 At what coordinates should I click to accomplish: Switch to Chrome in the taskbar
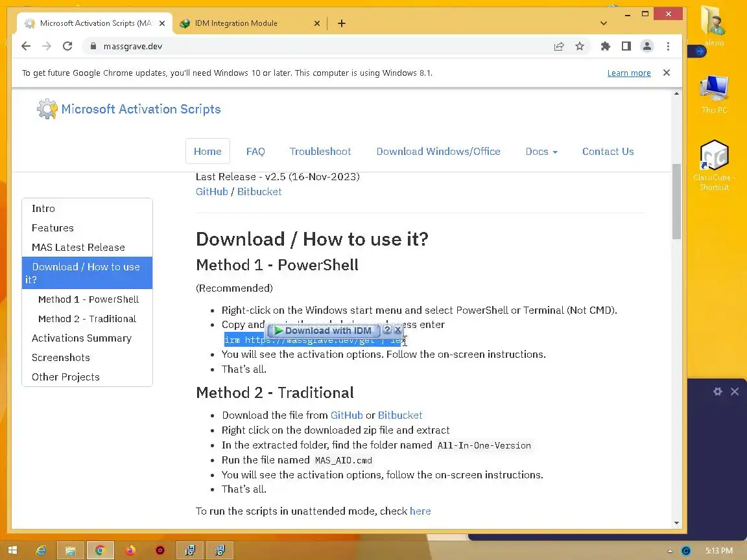[x=100, y=550]
